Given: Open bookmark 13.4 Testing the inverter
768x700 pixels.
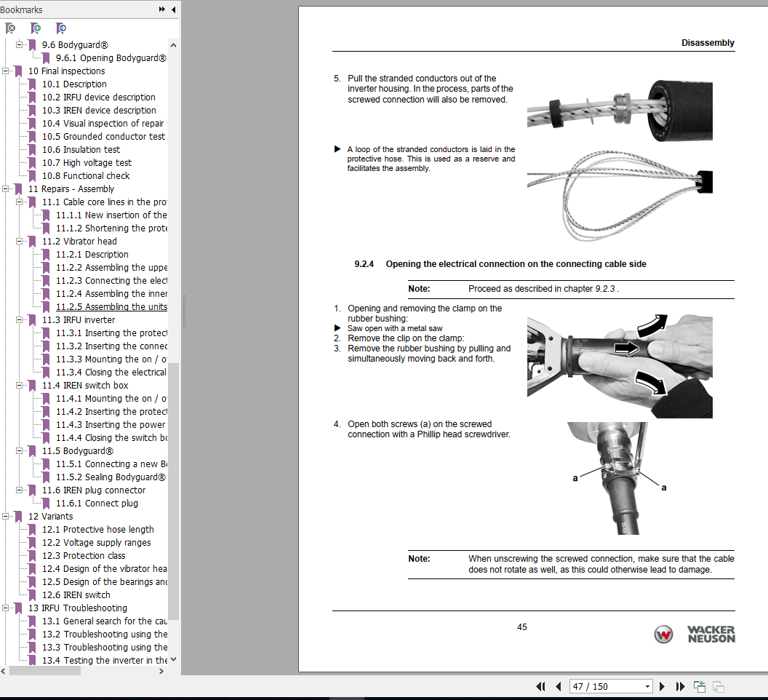Looking at the screenshot, I should pos(104,660).
